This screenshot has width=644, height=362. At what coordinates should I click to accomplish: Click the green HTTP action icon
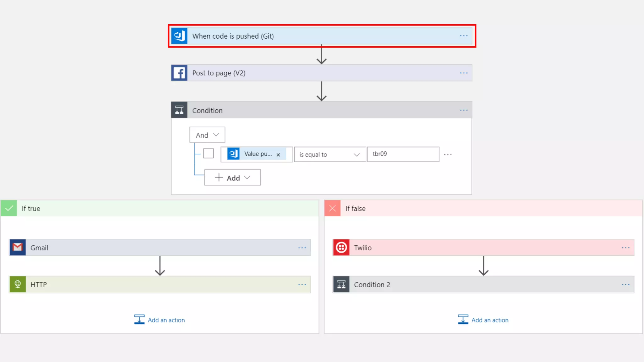pyautogui.click(x=18, y=284)
